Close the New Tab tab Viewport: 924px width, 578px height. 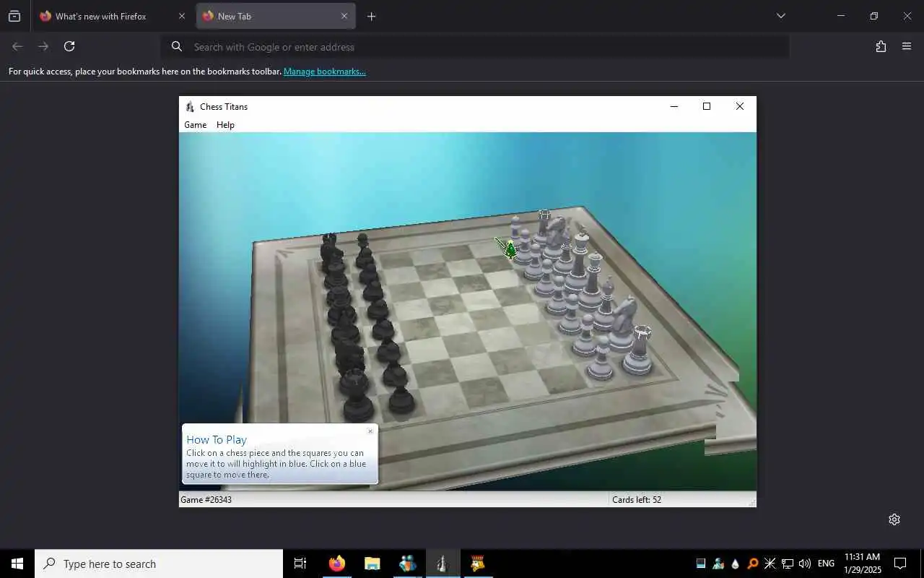[344, 16]
